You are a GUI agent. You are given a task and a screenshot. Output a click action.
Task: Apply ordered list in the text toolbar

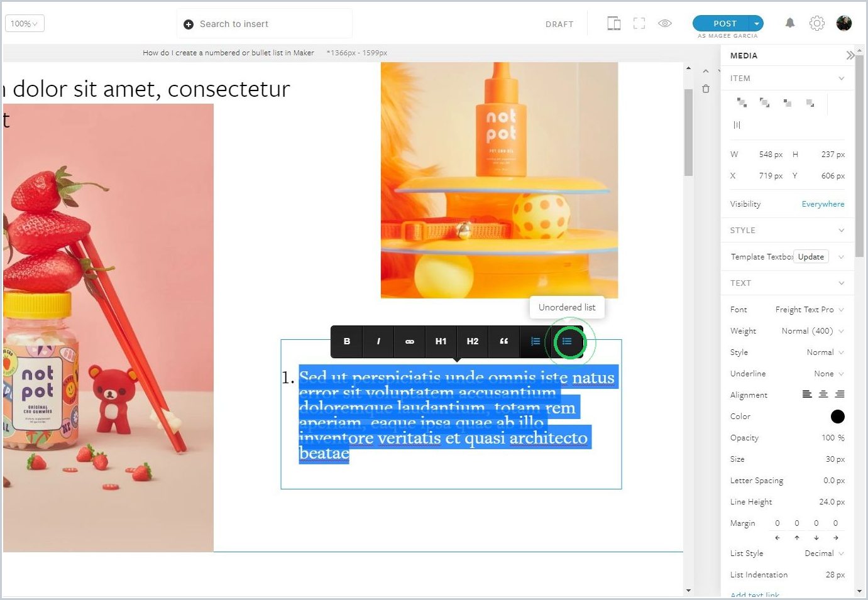[536, 341]
